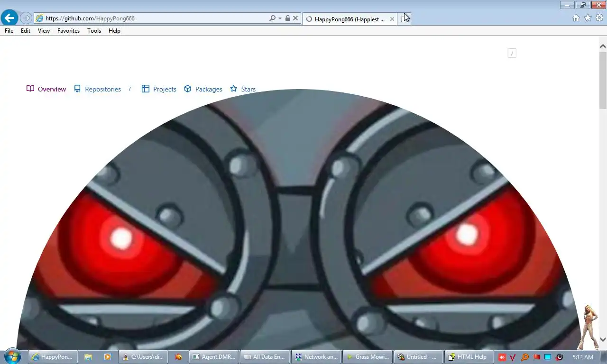Click the 5:13 AM system clock
The width and height of the screenshot is (607, 364).
[583, 357]
